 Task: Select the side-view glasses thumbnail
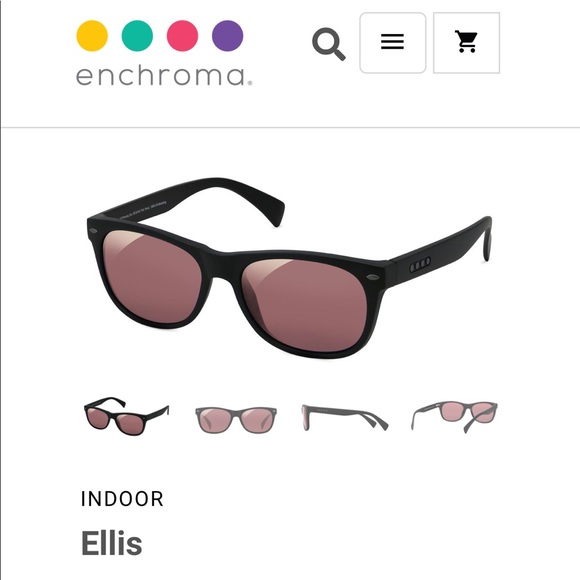[x=345, y=417]
